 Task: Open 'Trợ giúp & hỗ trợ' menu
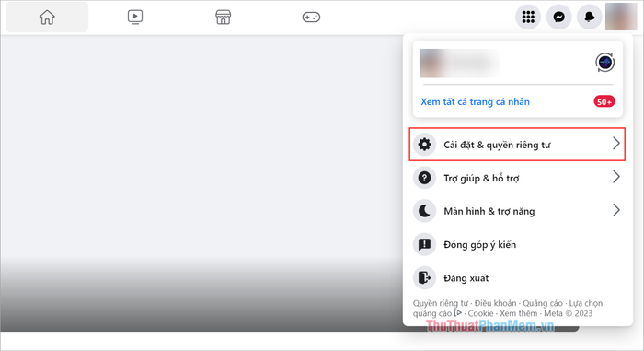pos(517,178)
